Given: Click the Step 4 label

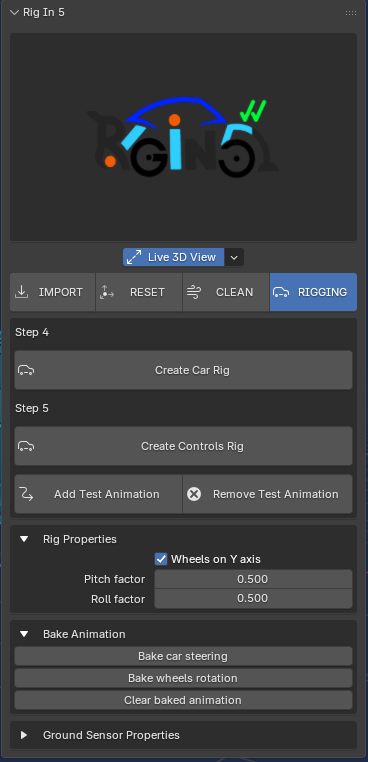Looking at the screenshot, I should coord(32,332).
